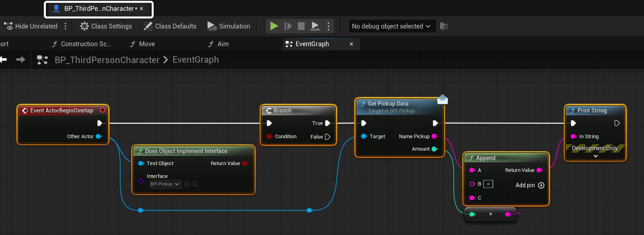Click the BP_ThirdPersonCharacter breadcrumb link
Image resolution: width=644 pixels, height=235 pixels.
pyautogui.click(x=107, y=60)
